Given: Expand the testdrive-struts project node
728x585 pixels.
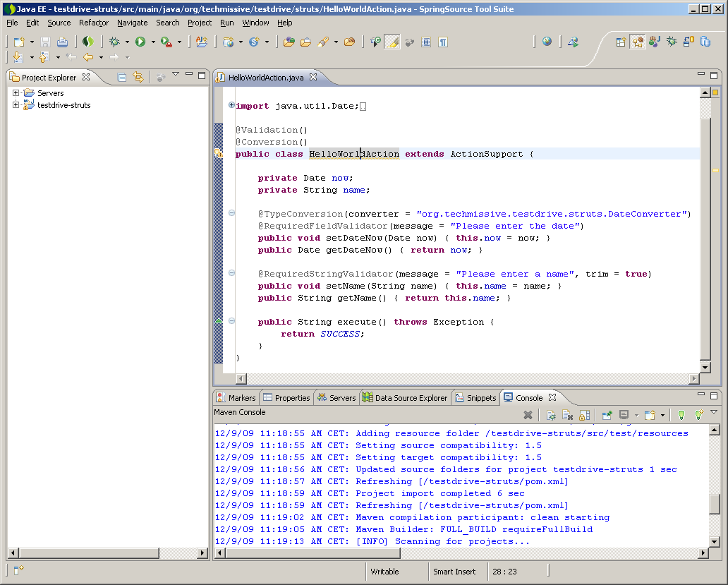Looking at the screenshot, I should pyautogui.click(x=16, y=105).
